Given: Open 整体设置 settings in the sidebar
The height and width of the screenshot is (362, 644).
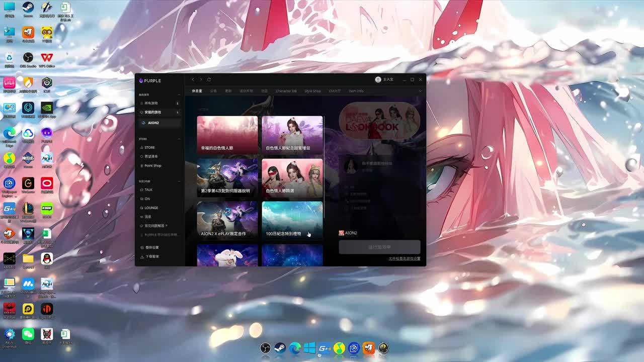Looking at the screenshot, I should tap(152, 248).
